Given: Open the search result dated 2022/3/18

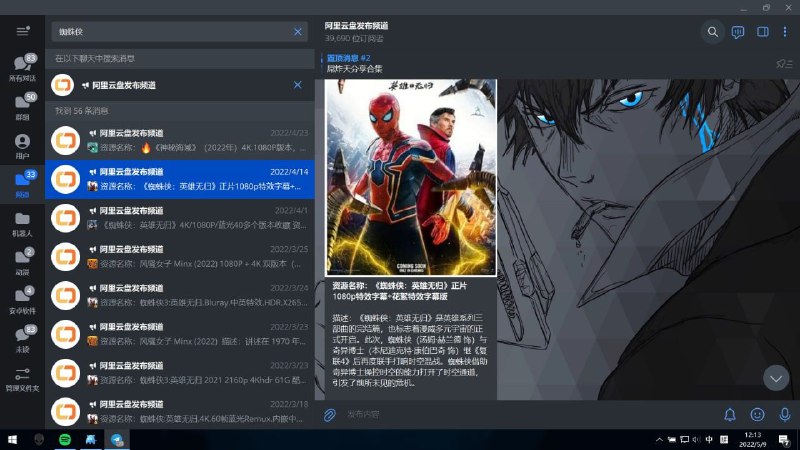Looking at the screenshot, I should tap(180, 411).
